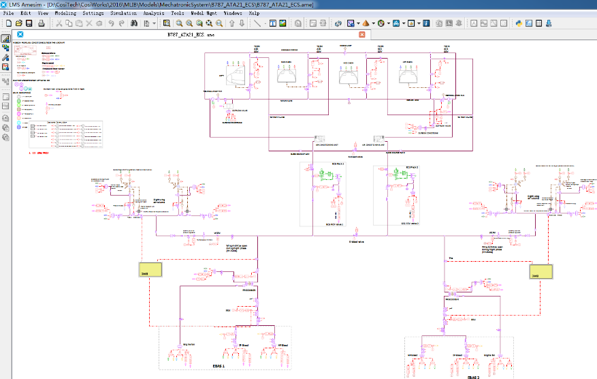597x379 pixels.
Task: Switch to Sketch mode in left sidebar
Action: pos(6,38)
